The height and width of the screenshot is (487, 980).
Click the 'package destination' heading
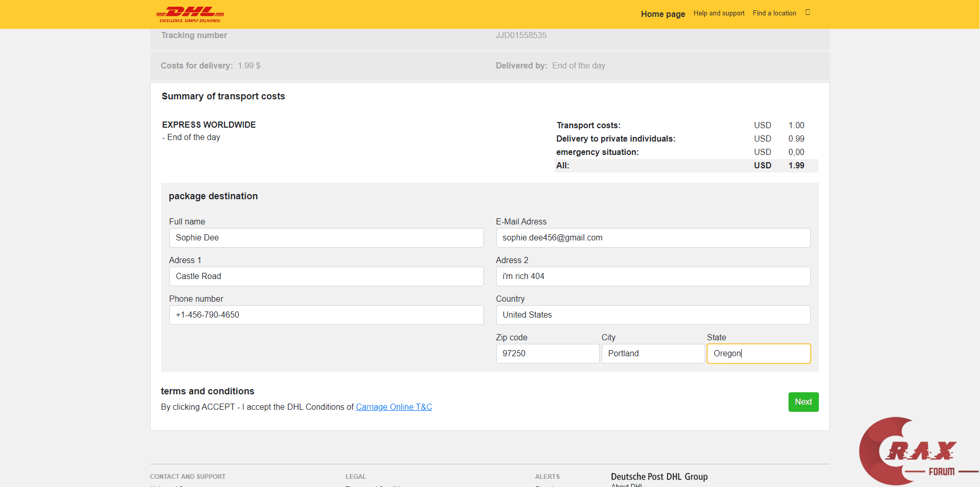pos(213,196)
